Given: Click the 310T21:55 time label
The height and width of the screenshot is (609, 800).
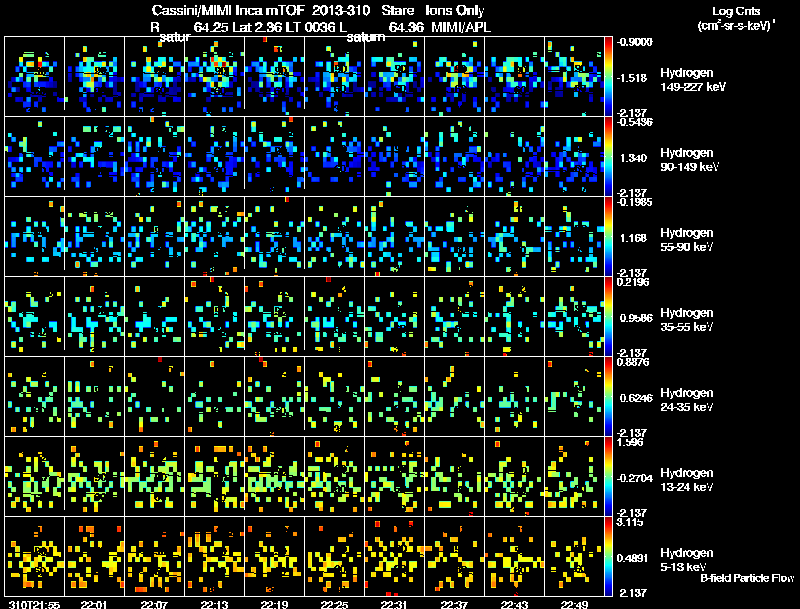Looking at the screenshot, I should 34,604.
